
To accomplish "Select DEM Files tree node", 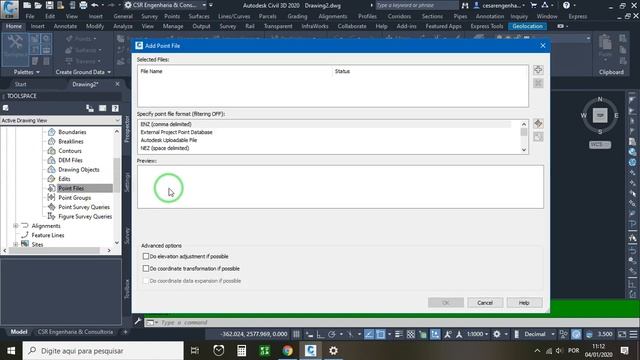I will [x=70, y=160].
